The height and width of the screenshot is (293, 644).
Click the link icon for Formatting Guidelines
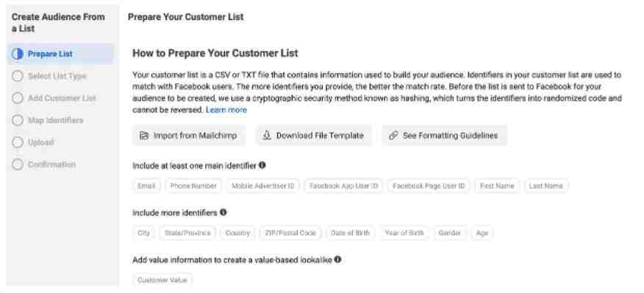[x=393, y=135]
